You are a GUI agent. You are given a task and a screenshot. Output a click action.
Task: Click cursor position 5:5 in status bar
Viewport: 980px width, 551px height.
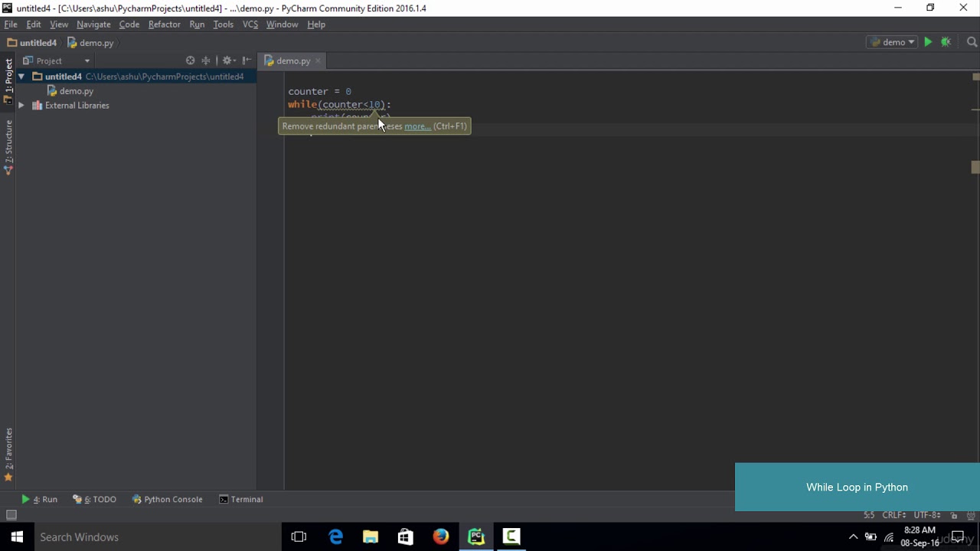[869, 515]
